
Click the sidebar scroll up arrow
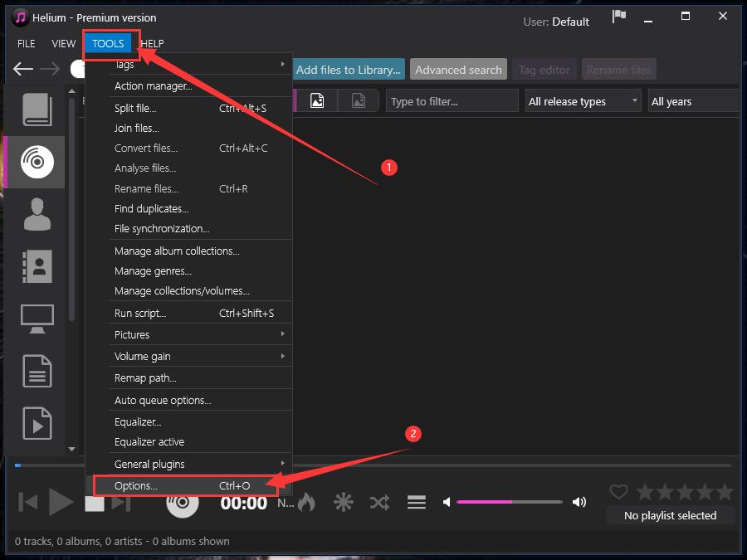pos(72,90)
